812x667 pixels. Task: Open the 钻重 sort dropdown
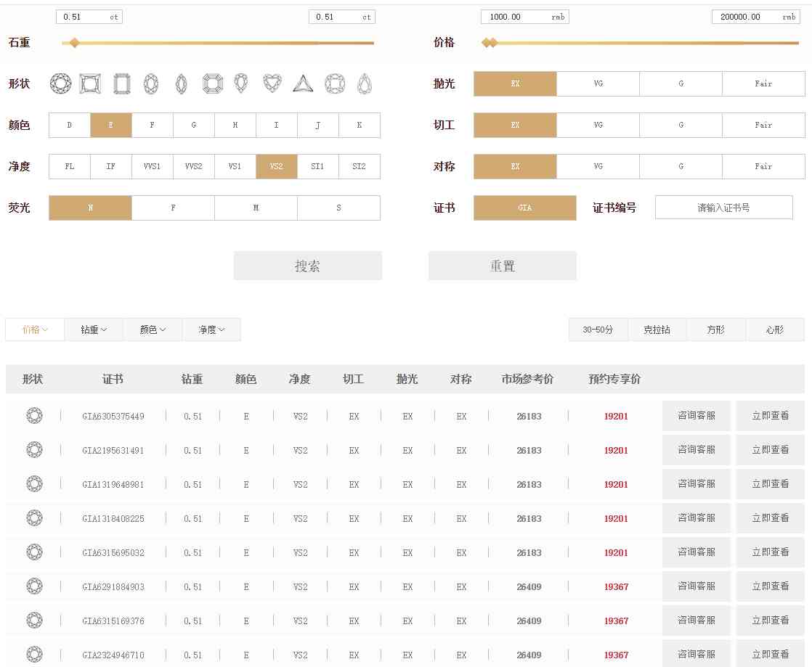(94, 330)
